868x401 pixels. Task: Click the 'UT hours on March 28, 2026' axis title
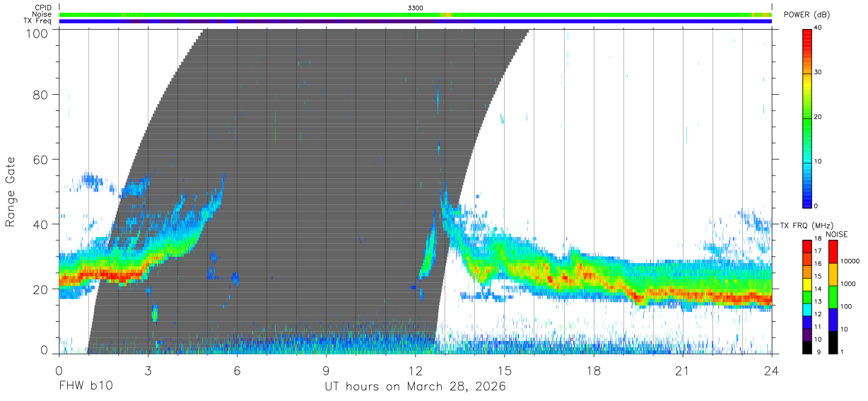pos(415,387)
